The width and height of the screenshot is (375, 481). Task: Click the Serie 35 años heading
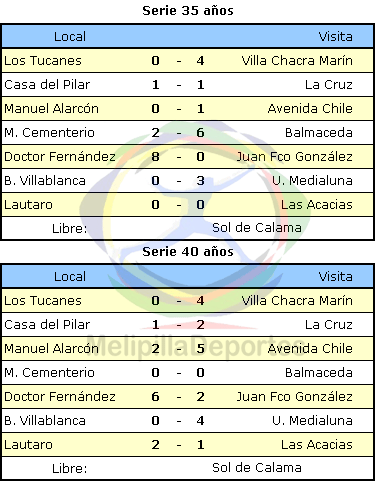click(x=188, y=11)
